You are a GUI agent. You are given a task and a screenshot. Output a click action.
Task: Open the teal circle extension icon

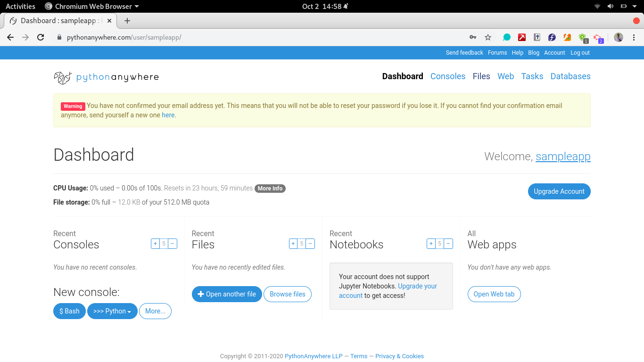tap(507, 37)
